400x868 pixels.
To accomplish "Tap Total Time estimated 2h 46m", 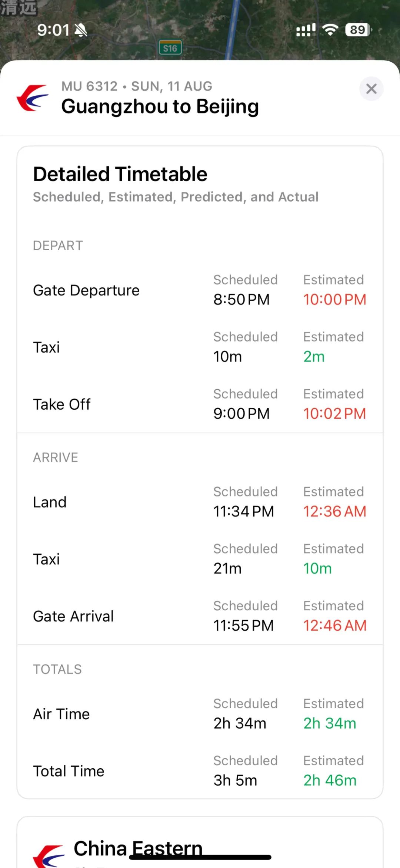I will point(330,780).
